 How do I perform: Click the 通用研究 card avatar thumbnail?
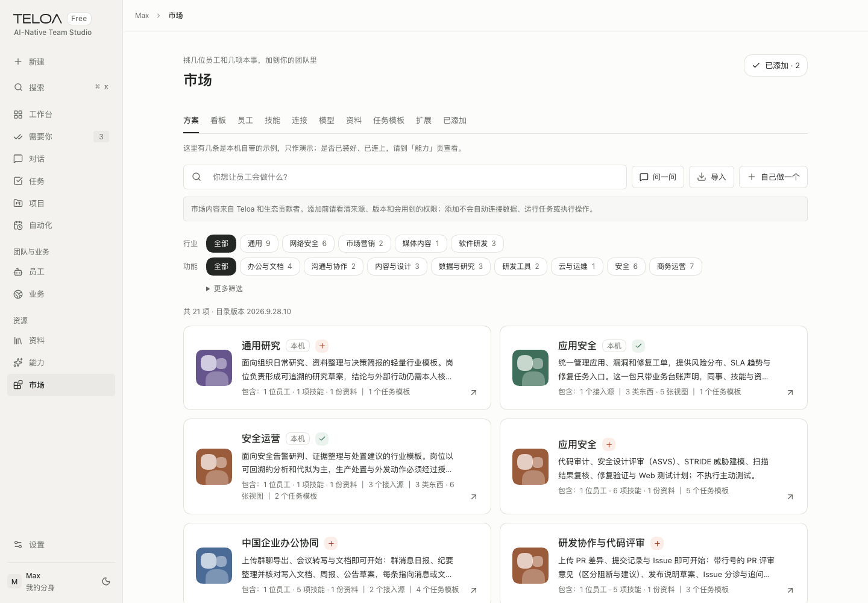pyautogui.click(x=214, y=368)
